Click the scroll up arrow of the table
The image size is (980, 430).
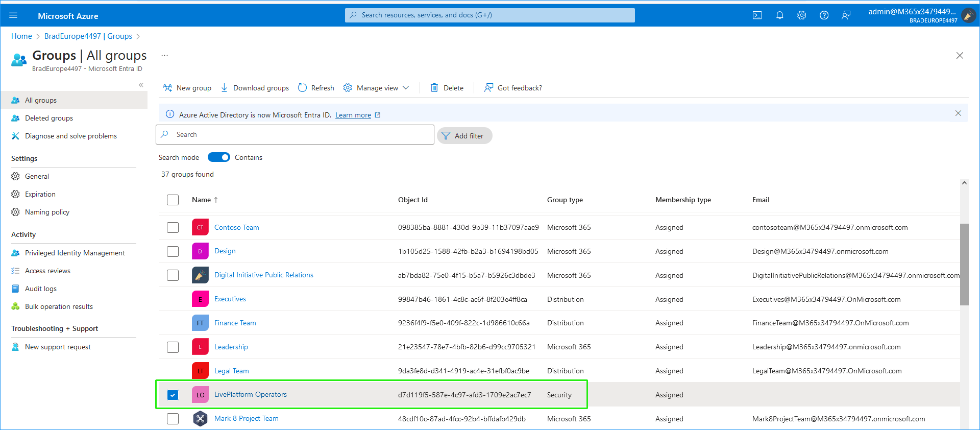coord(964,182)
